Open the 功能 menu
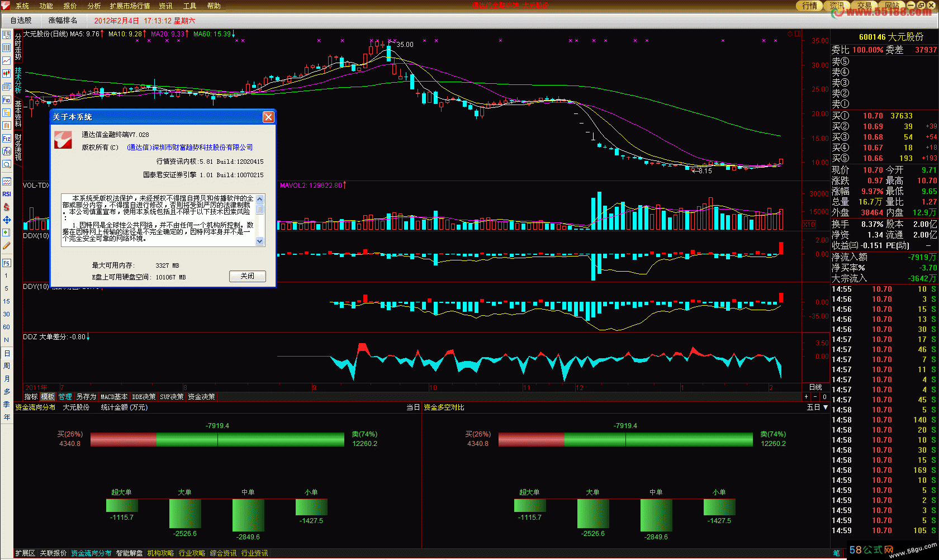The height and width of the screenshot is (560, 939). click(46, 6)
